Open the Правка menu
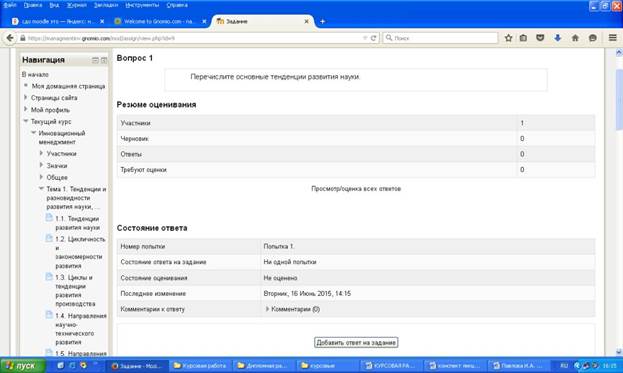Screen dimensions: 623x373 pos(33,5)
